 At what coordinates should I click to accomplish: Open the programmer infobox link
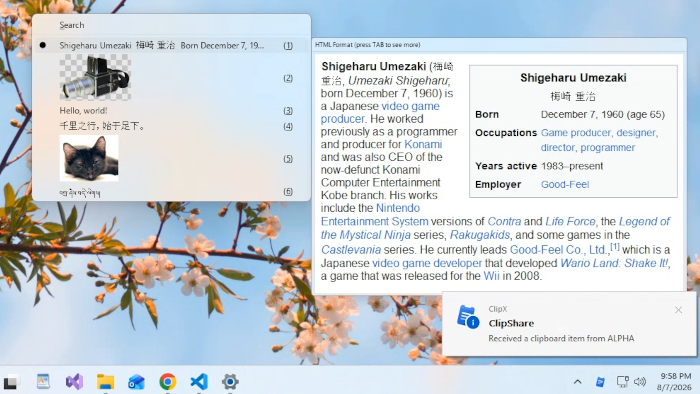pos(608,147)
